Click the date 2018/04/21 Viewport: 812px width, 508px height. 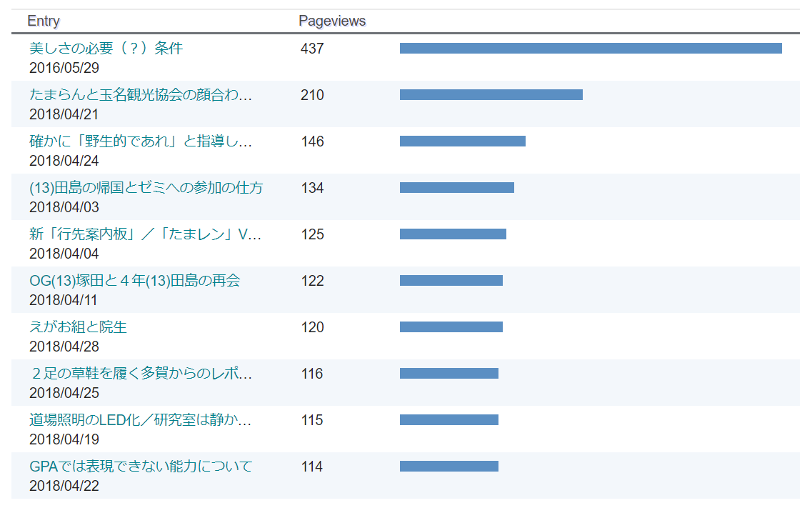click(x=64, y=114)
